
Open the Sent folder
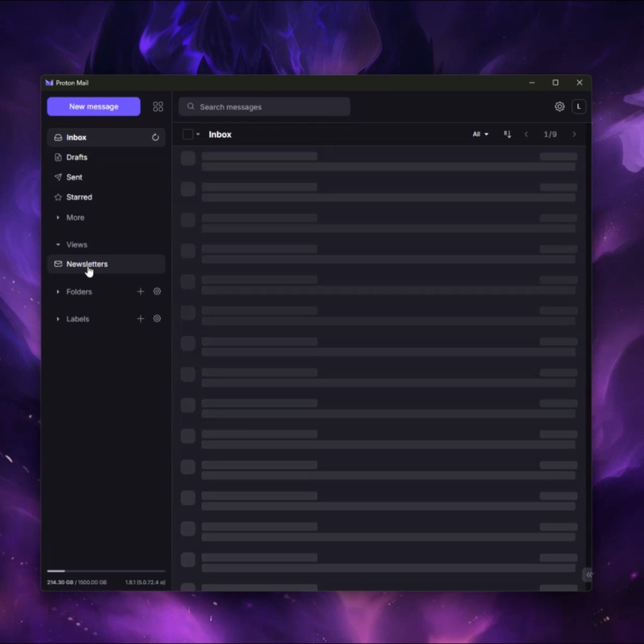(106, 177)
